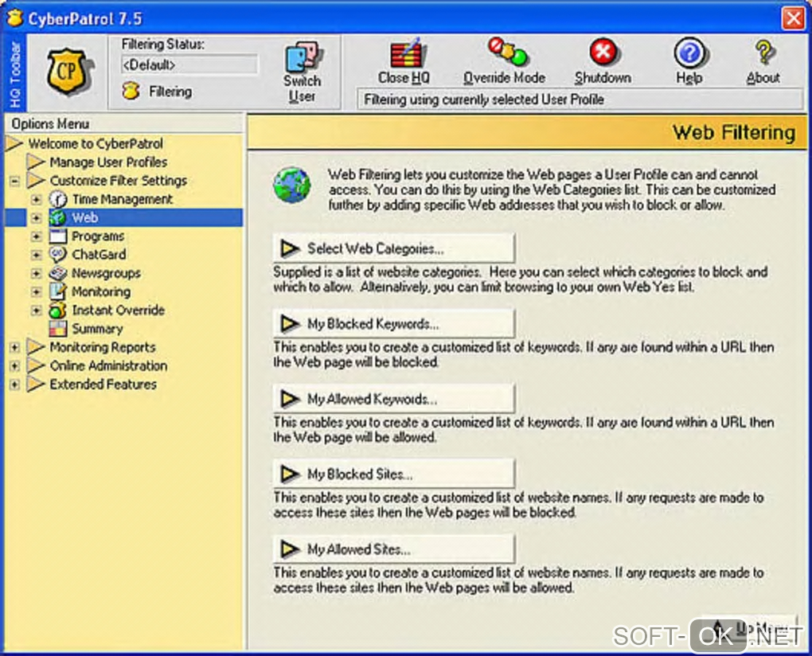This screenshot has width=812, height=656.
Task: Expand the ChatGard tree node
Action: (x=37, y=255)
